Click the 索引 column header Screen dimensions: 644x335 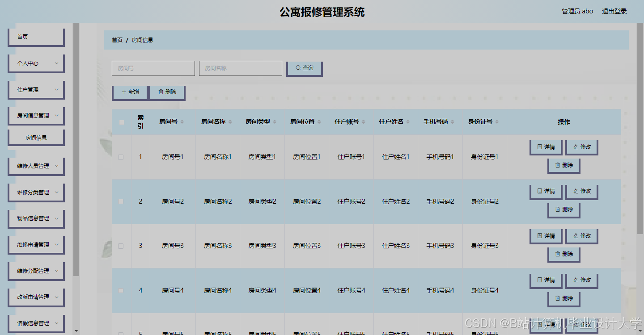[x=140, y=122]
